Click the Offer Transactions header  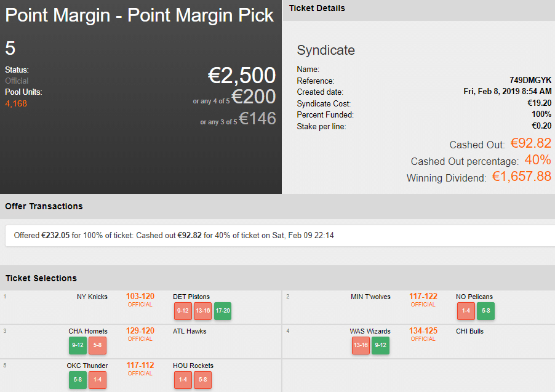(x=44, y=206)
